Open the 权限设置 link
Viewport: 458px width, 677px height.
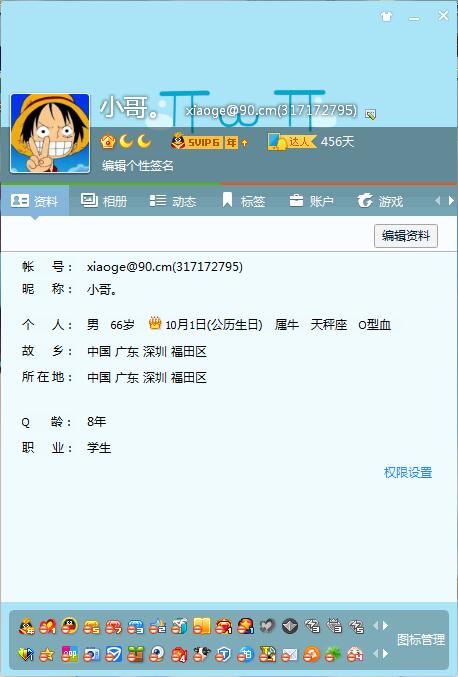408,472
